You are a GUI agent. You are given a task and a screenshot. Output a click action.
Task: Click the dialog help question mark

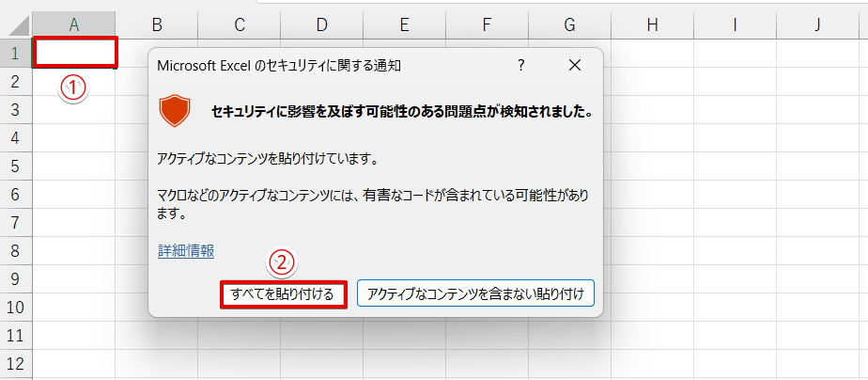click(x=520, y=65)
